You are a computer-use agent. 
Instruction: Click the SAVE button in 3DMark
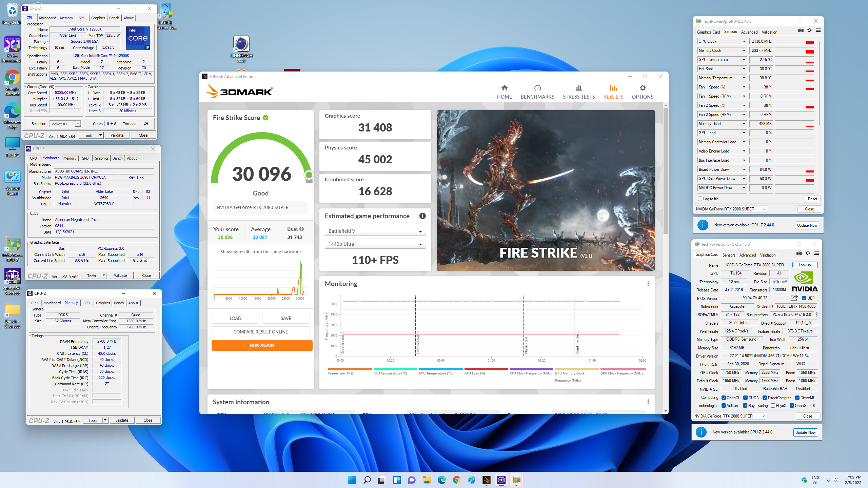(286, 318)
